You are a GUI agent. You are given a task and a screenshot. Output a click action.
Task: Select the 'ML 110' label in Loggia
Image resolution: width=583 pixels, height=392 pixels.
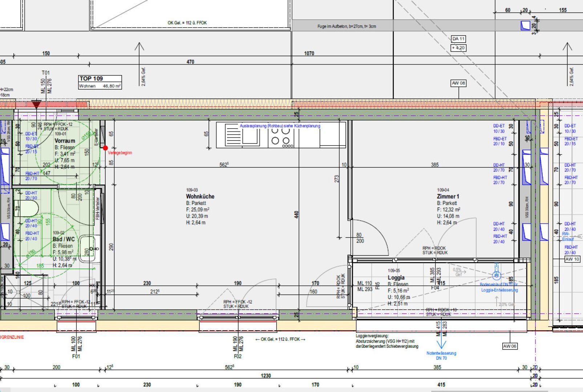pos(365,283)
